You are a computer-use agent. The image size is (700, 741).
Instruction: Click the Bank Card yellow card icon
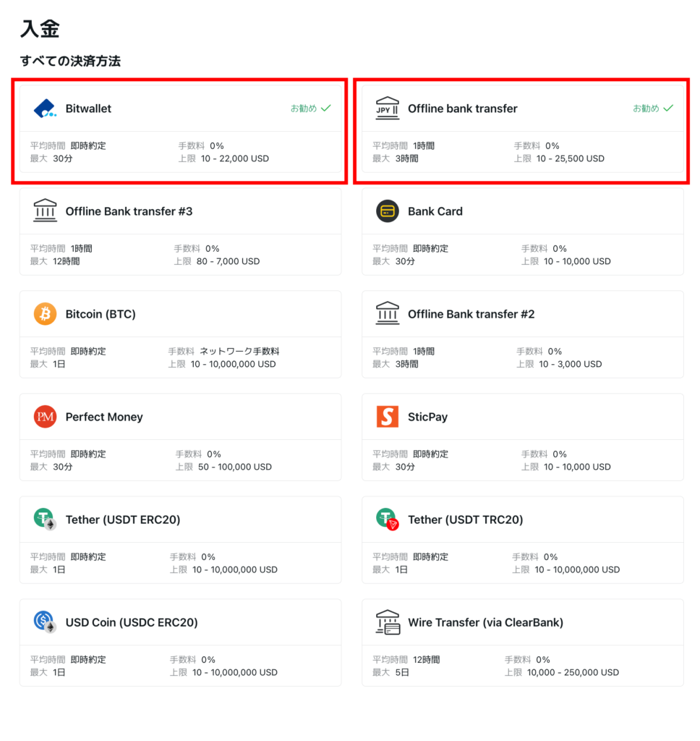(x=388, y=211)
